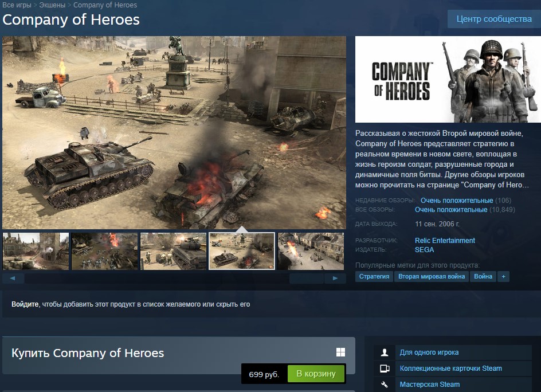Select the last thumbnail showing burning village
Image resolution: width=541 pixels, height=392 pixels.
point(311,251)
